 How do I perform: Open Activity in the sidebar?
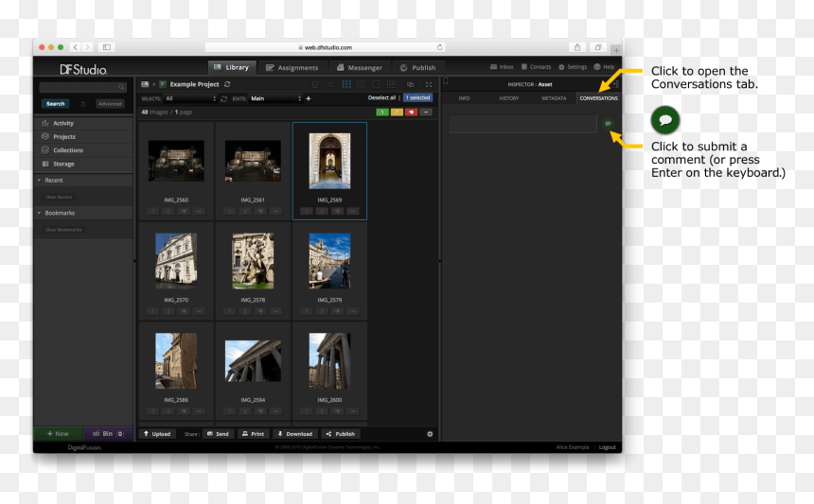(83, 124)
